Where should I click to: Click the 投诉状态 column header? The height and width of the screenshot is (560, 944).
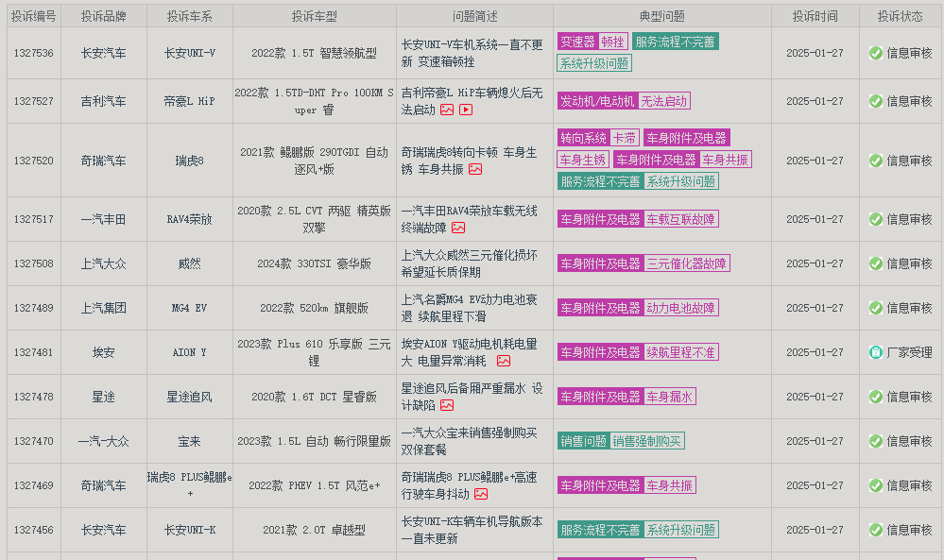(900, 16)
